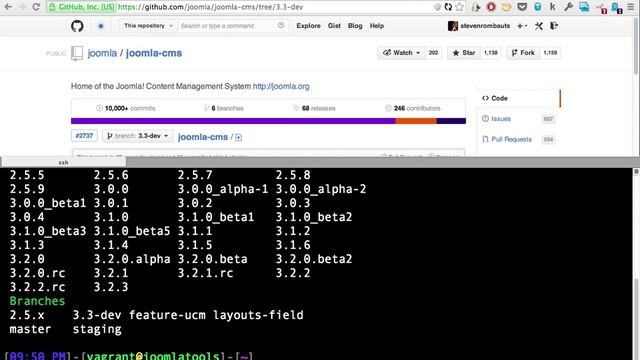Click the #2737 badge button
Screen dimensions: 640x360
click(x=84, y=136)
